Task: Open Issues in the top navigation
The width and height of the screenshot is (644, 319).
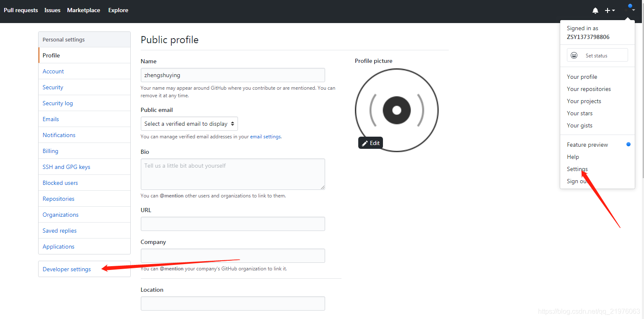Action: tap(52, 10)
